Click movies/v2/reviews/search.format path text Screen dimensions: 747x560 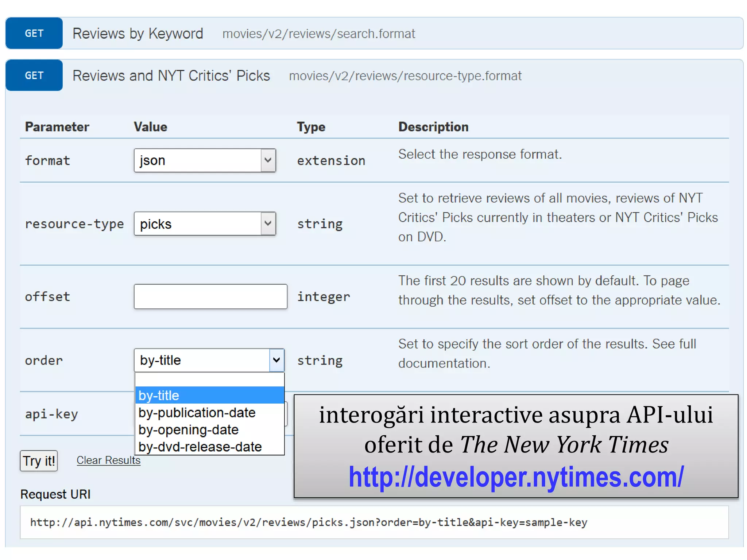318,34
